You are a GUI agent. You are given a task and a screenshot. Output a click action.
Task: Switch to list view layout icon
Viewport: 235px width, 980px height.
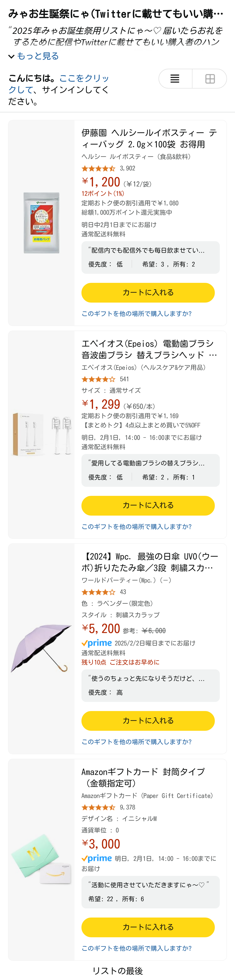point(175,79)
